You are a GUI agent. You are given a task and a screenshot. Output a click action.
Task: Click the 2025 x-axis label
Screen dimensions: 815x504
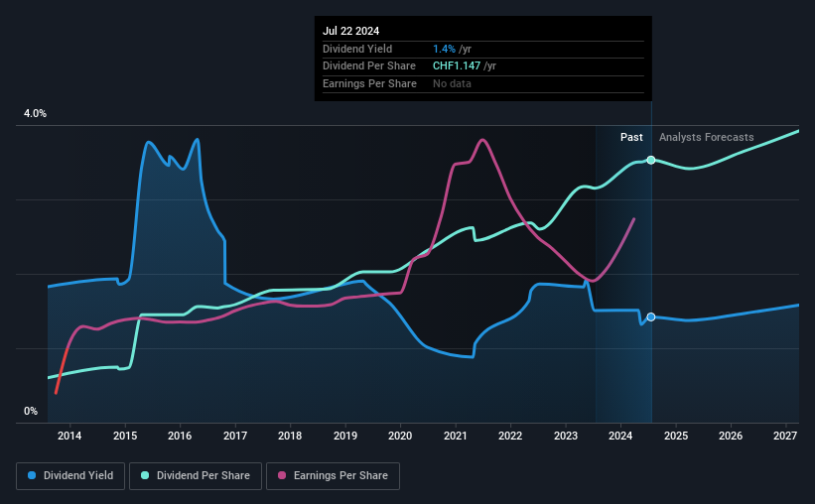point(676,436)
